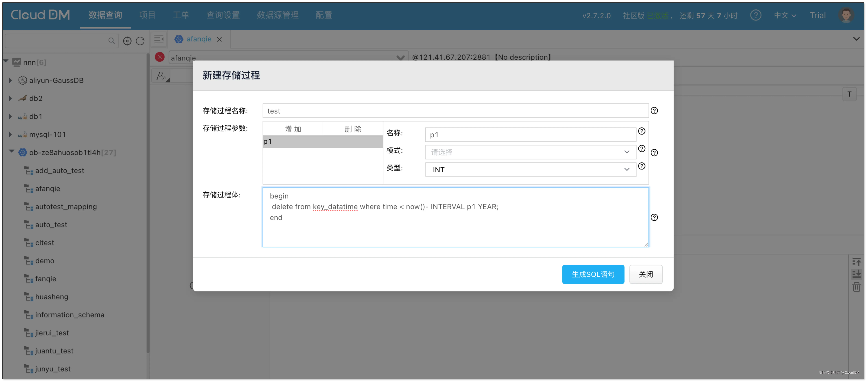Click the 增加 add parameter button

(293, 129)
